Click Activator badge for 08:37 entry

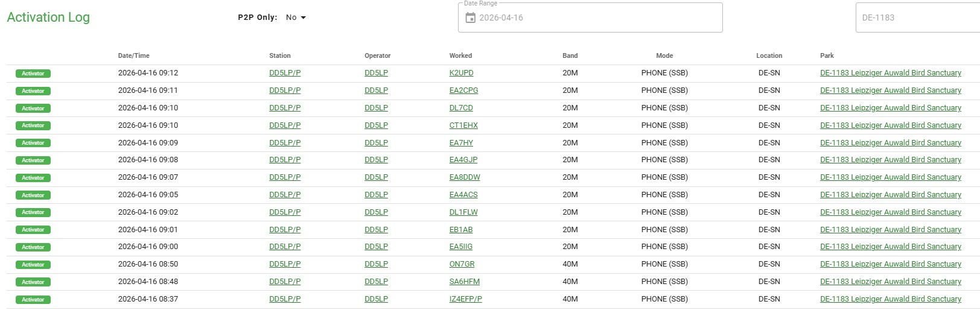click(33, 300)
